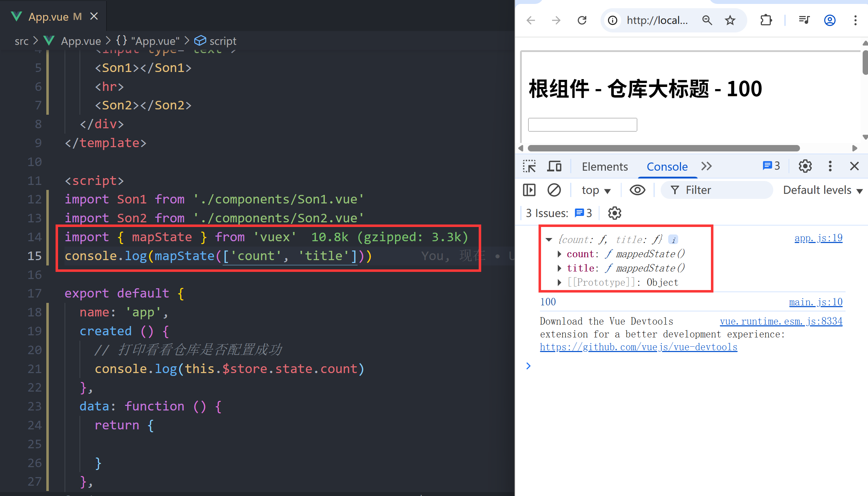The image size is (868, 496).
Task: Click the localhost URL address field
Action: (x=657, y=20)
